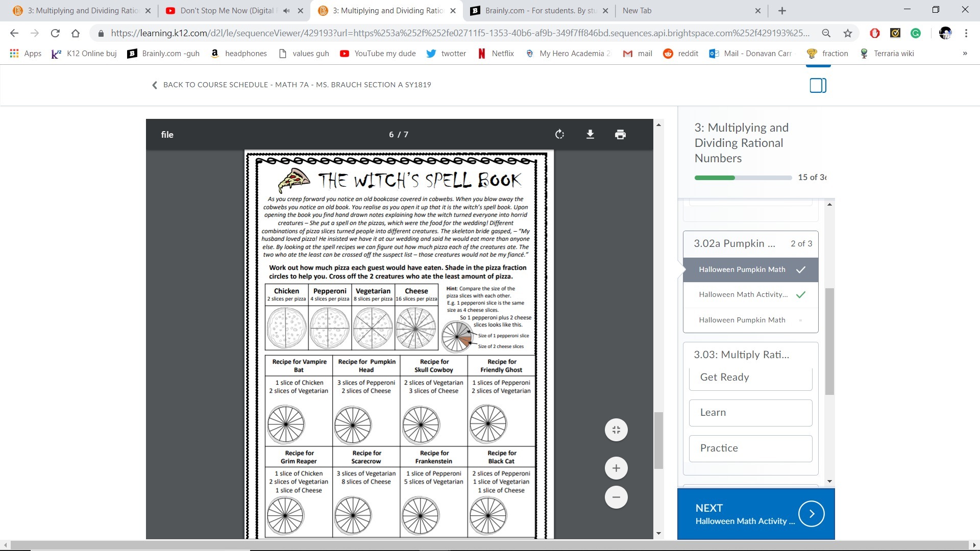Image resolution: width=980 pixels, height=551 pixels.
Task: Click the module progress bar
Action: coord(743,178)
